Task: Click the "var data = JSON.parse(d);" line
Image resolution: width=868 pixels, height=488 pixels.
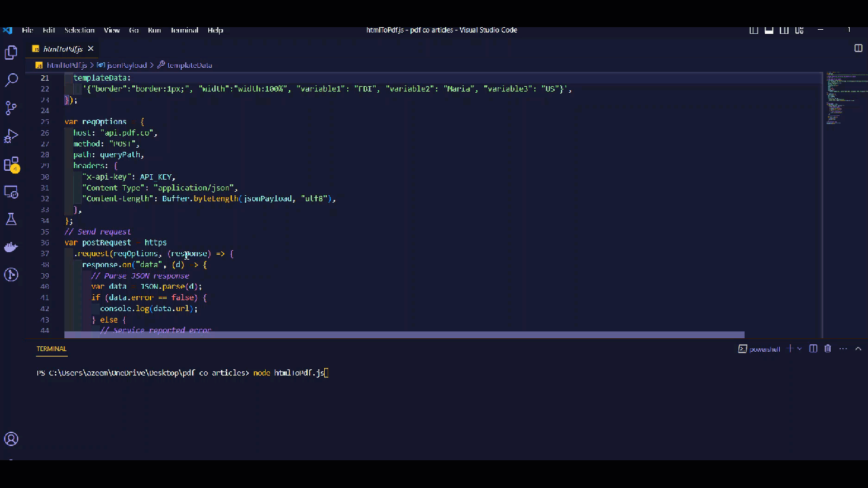Action: tap(146, 287)
